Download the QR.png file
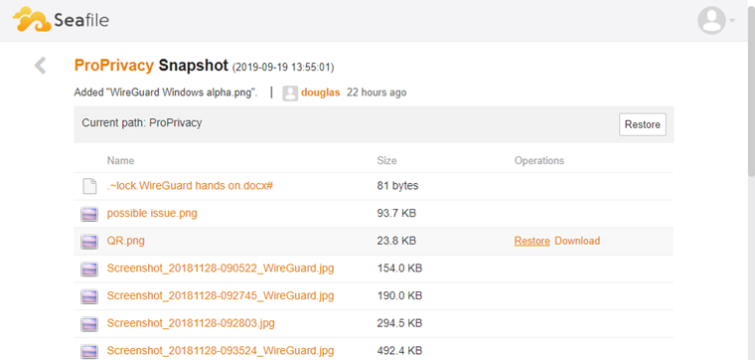The image size is (755, 360). tap(577, 241)
